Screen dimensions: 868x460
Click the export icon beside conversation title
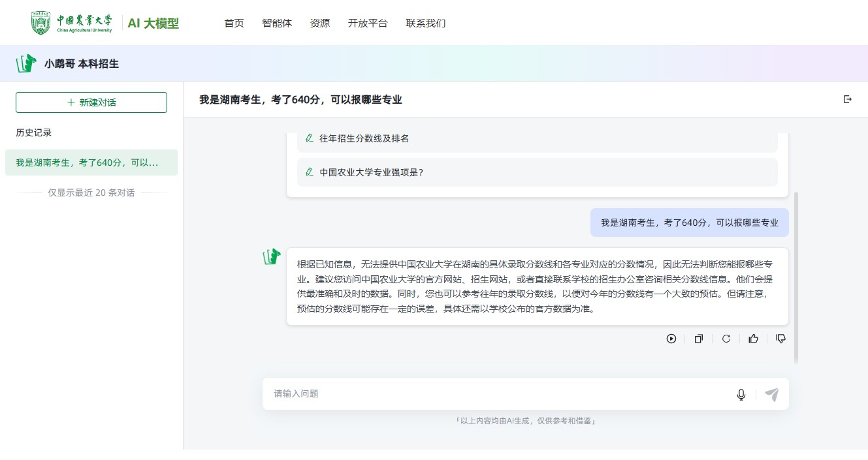[848, 99]
